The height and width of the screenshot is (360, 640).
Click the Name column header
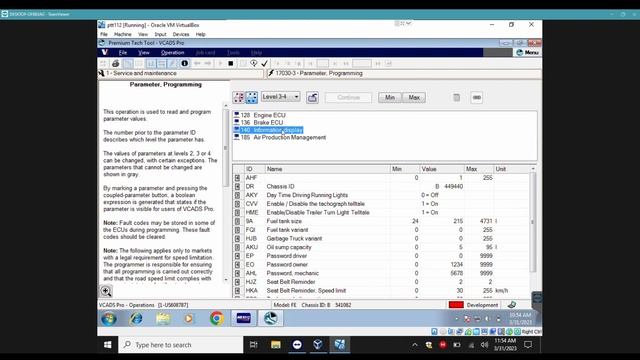click(x=327, y=169)
